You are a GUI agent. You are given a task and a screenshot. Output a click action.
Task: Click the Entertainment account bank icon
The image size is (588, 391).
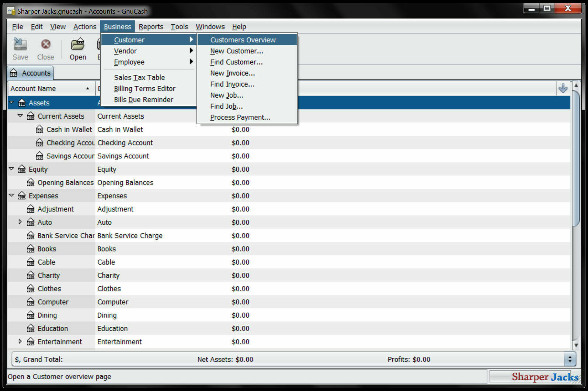pyautogui.click(x=31, y=342)
